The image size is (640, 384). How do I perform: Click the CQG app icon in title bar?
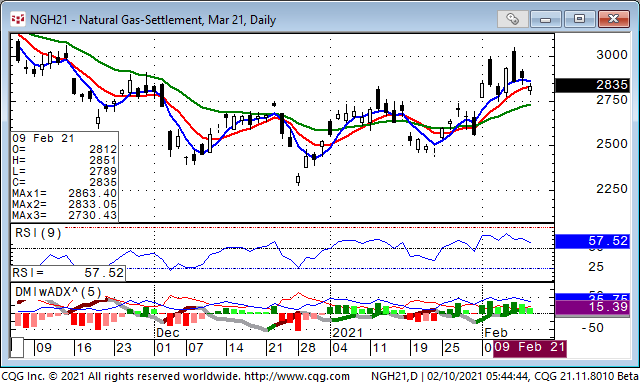(18, 19)
